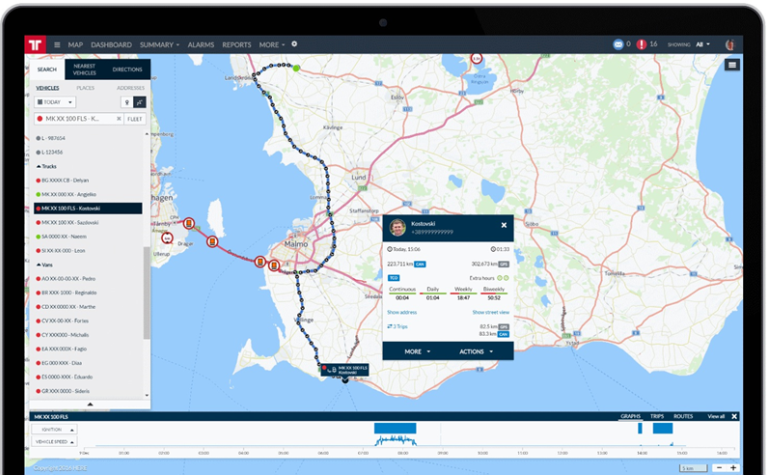Click Kostowski's driver photo in popup
The image size is (767, 475).
pyautogui.click(x=397, y=227)
